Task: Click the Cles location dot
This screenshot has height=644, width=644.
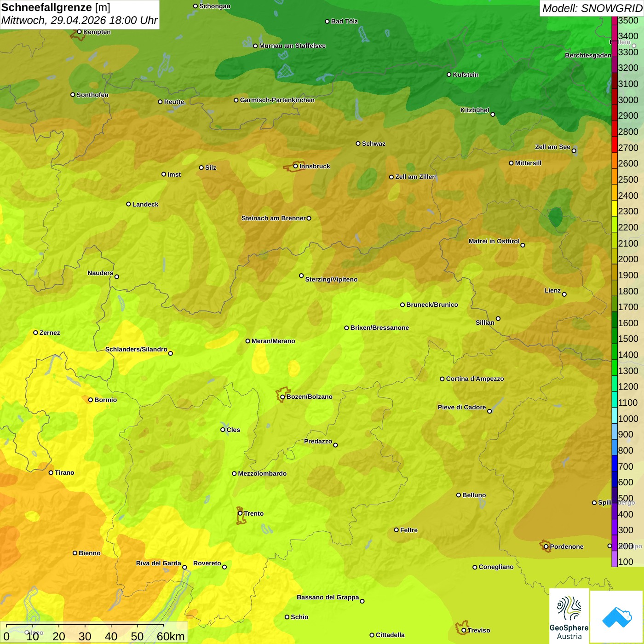Action: pyautogui.click(x=223, y=430)
